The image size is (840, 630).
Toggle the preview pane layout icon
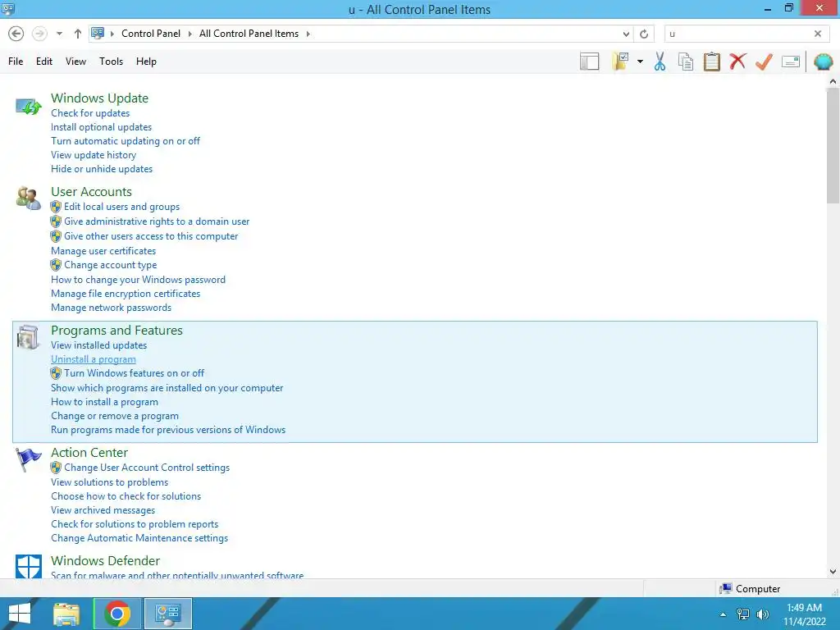coord(589,62)
